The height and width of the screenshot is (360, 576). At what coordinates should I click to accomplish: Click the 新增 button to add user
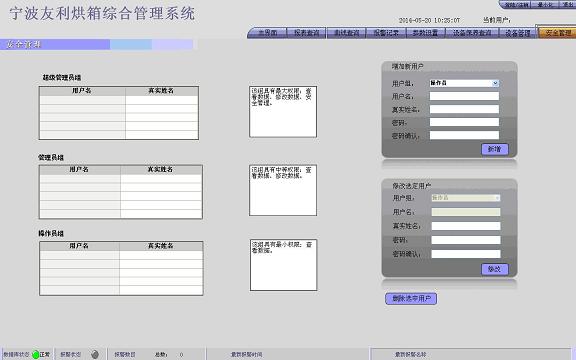(x=494, y=149)
